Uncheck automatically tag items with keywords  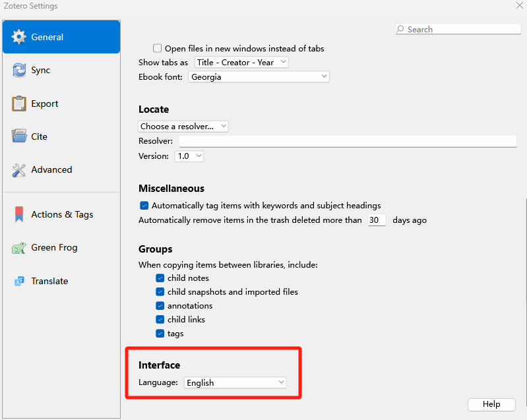(x=144, y=205)
